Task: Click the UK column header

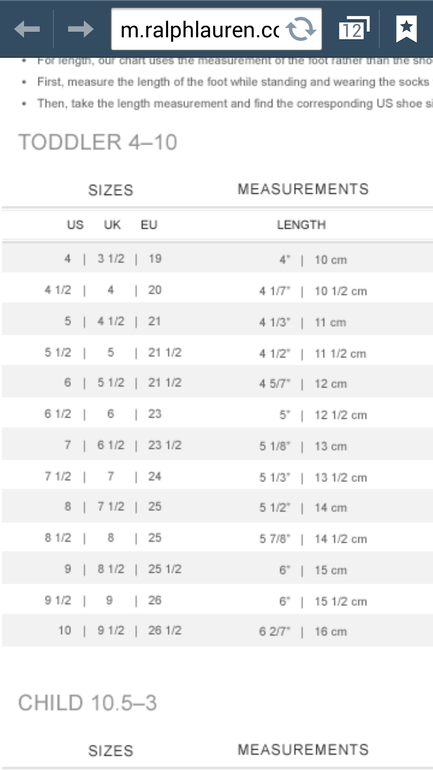Action: point(112,225)
